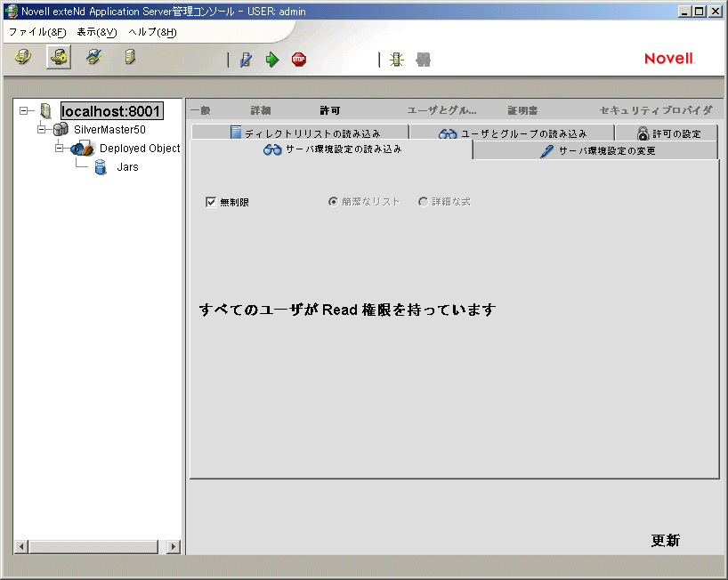Image resolution: width=728 pixels, height=580 pixels.
Task: Switch to the 証明書 tab
Action: tap(522, 110)
